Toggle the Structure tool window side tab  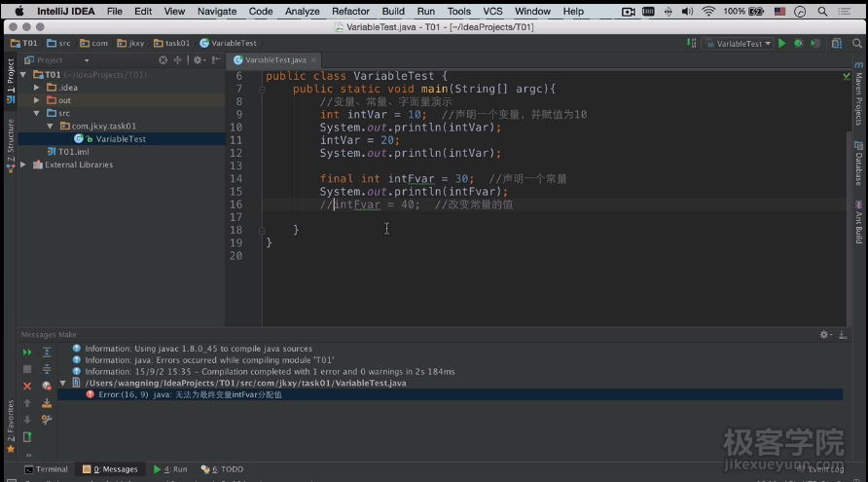pyautogui.click(x=11, y=137)
